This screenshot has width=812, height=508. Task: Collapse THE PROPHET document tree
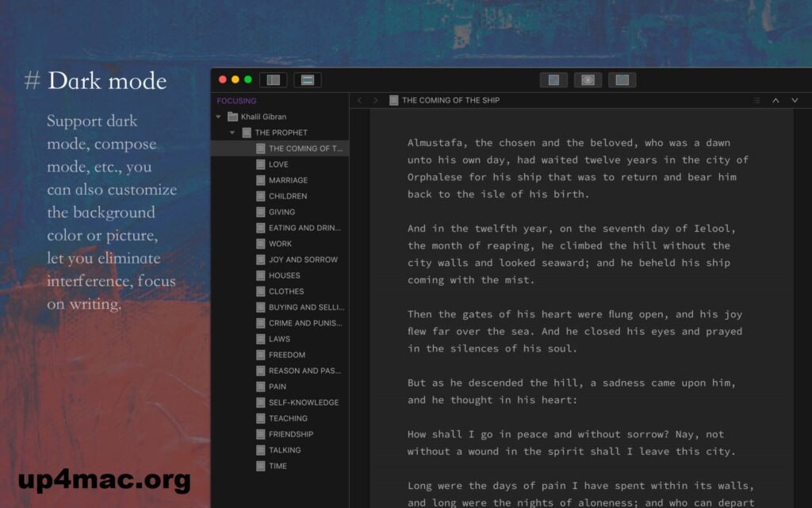[232, 133]
